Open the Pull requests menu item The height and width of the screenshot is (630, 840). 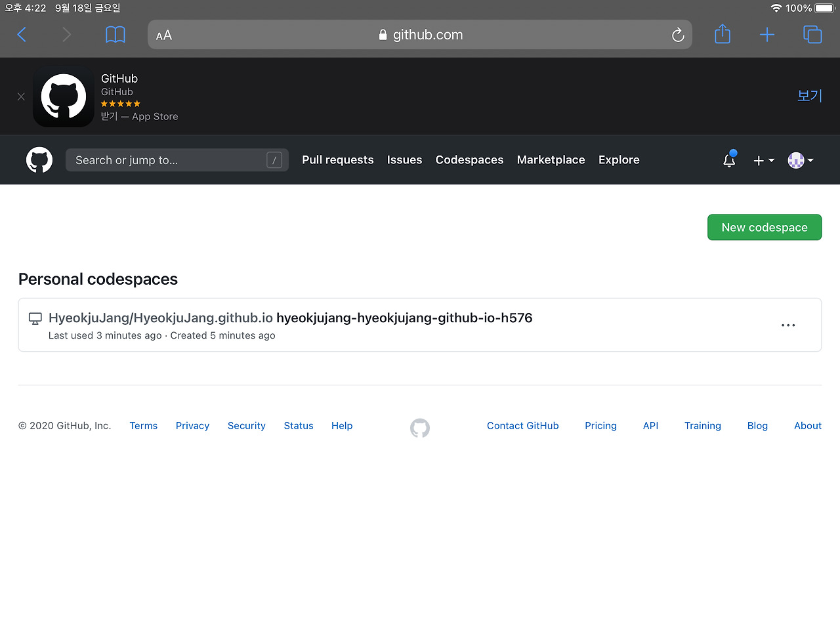[337, 159]
